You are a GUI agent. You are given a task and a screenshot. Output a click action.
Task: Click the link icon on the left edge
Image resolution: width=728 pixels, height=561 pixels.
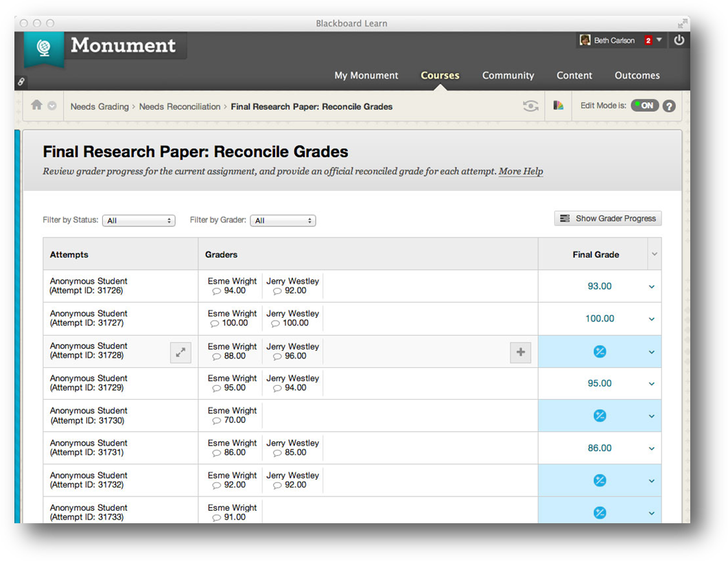point(21,82)
